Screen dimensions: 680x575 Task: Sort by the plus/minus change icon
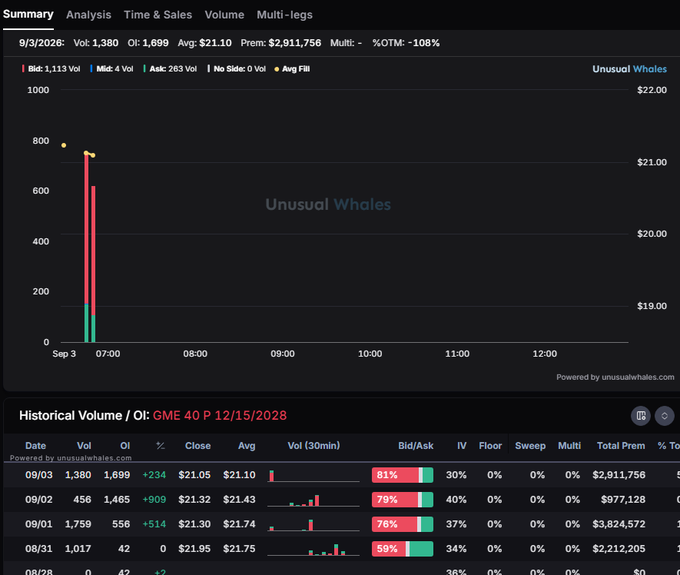click(160, 446)
